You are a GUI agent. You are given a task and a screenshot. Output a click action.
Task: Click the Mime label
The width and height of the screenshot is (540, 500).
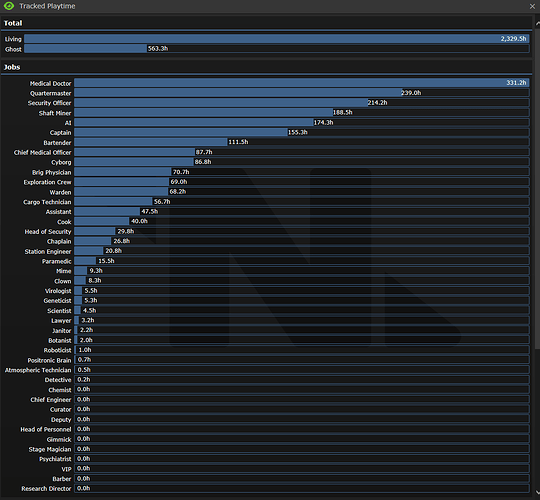coord(63,271)
